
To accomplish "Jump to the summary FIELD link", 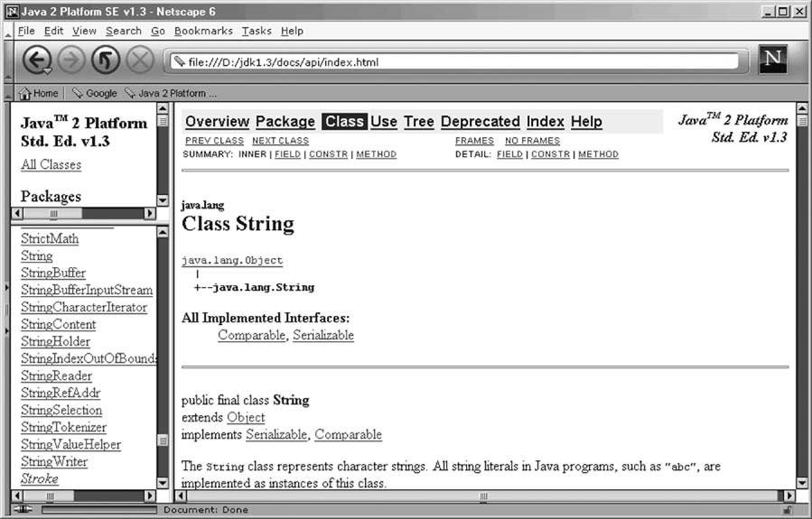I will [x=288, y=154].
